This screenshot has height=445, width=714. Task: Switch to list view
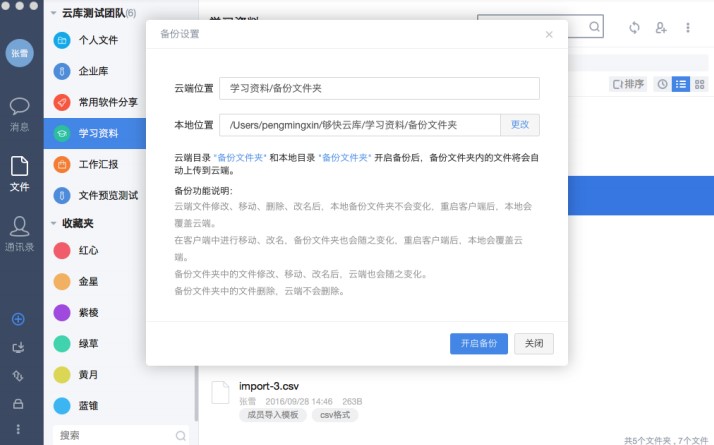pyautogui.click(x=681, y=84)
